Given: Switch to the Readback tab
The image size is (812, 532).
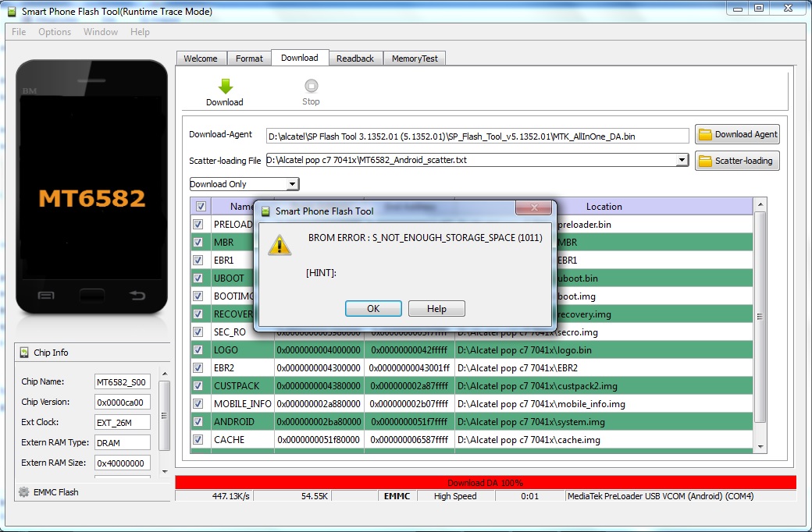Looking at the screenshot, I should (354, 59).
